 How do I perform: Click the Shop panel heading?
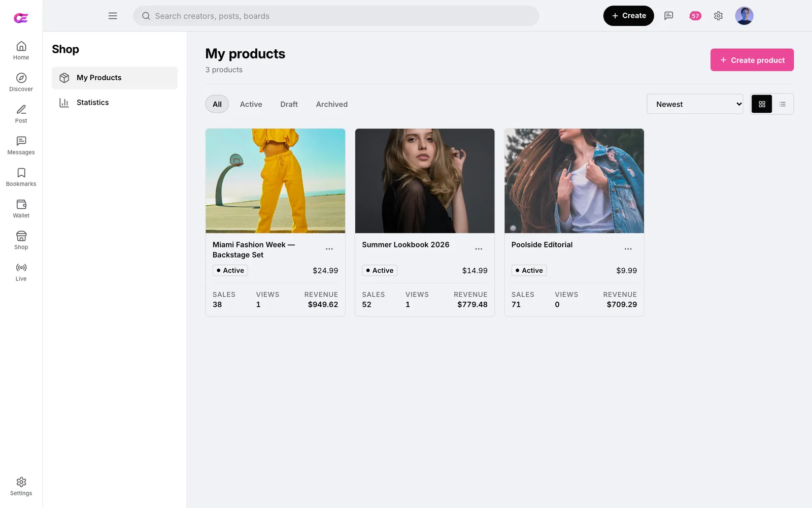(65, 49)
